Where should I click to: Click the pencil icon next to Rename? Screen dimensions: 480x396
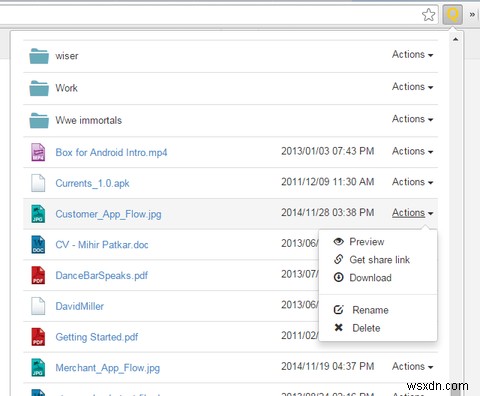tap(339, 310)
